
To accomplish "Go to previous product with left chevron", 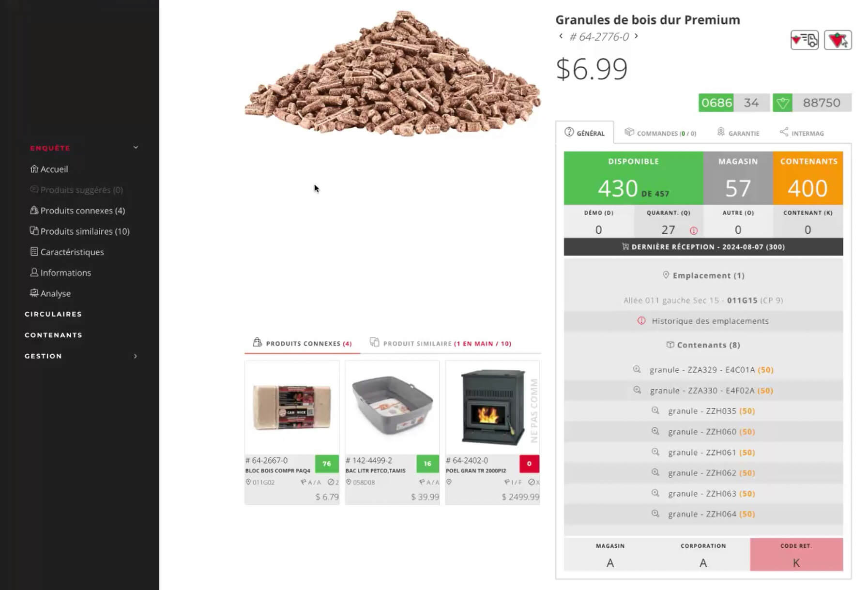I will tap(561, 36).
